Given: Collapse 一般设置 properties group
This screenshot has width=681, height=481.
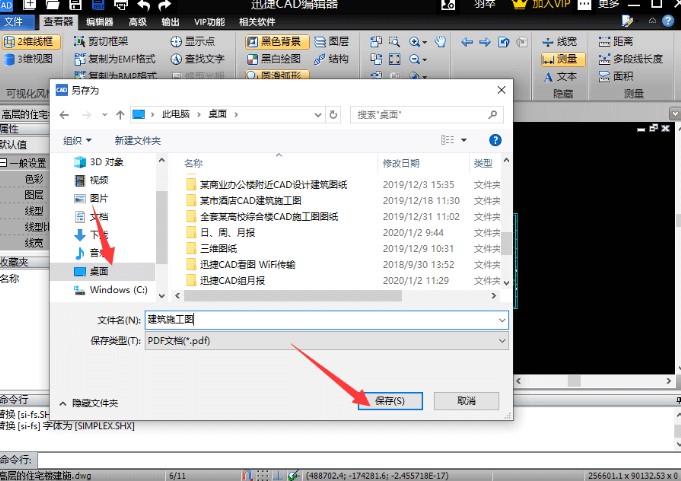Looking at the screenshot, I should pyautogui.click(x=3, y=163).
